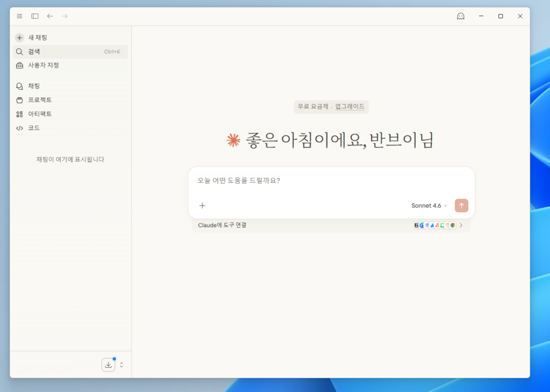Viewport: 550px width, 392px height.
Task: Click the back navigation arrow
Action: 50,16
